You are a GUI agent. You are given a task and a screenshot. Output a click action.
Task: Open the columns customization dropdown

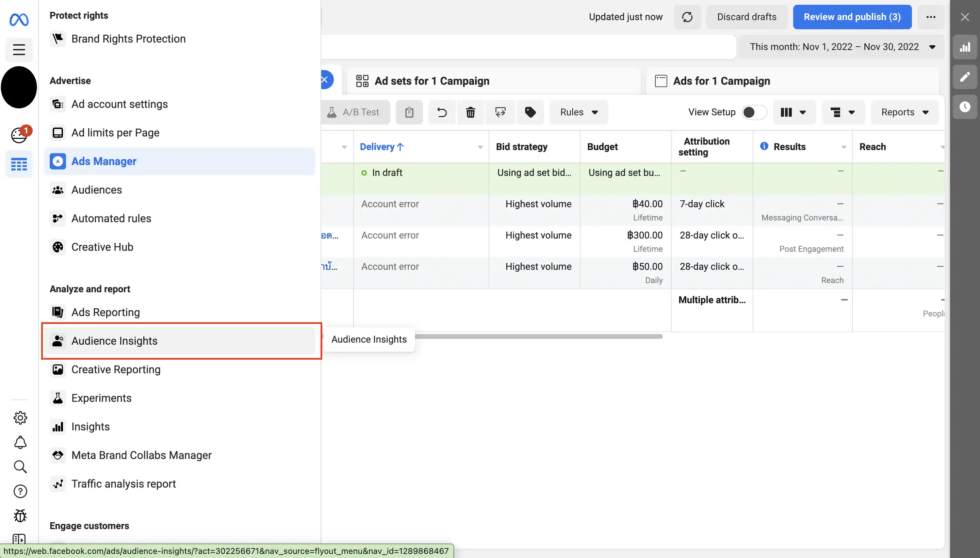(x=794, y=112)
